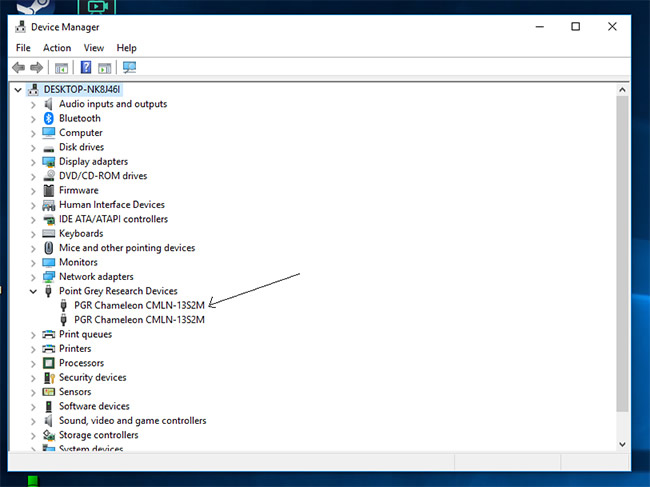Click Scan for hardware changes monitor icon

(129, 68)
